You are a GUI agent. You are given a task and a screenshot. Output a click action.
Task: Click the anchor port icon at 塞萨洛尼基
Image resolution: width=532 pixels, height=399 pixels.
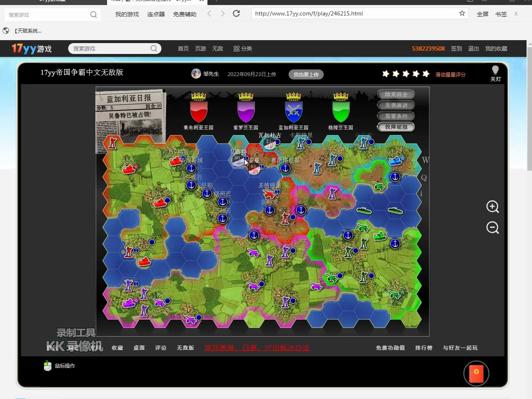pyautogui.click(x=285, y=169)
